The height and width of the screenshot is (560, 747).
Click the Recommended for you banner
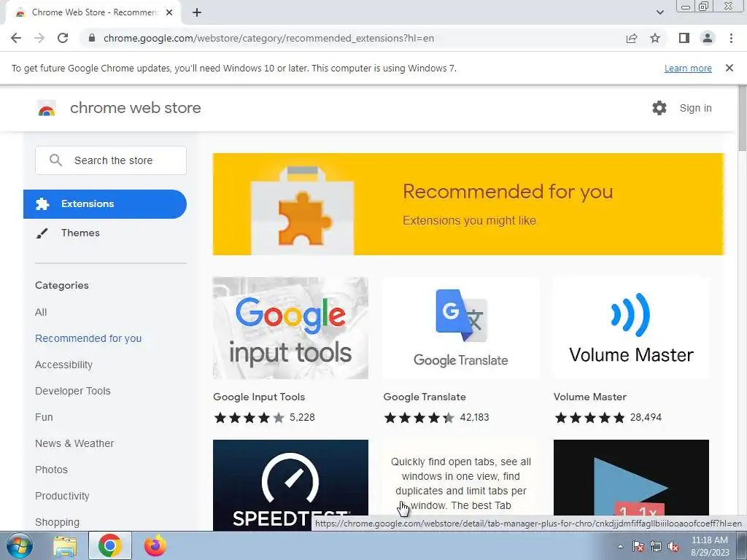click(x=468, y=204)
